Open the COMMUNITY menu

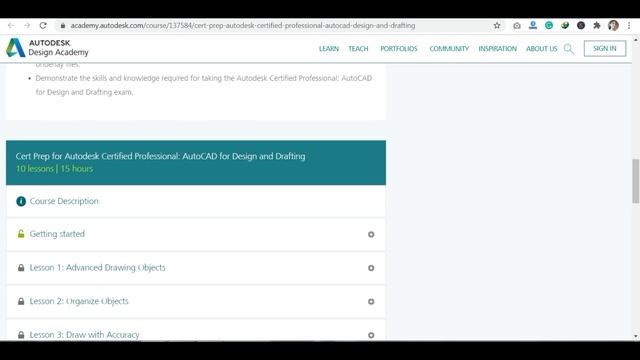tap(449, 49)
